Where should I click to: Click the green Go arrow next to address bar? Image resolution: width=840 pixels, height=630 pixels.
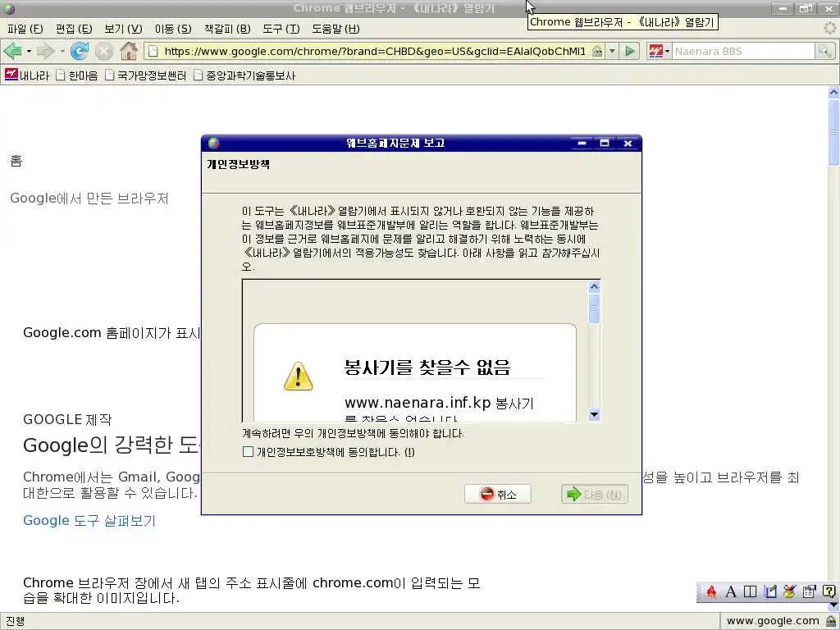pos(630,52)
